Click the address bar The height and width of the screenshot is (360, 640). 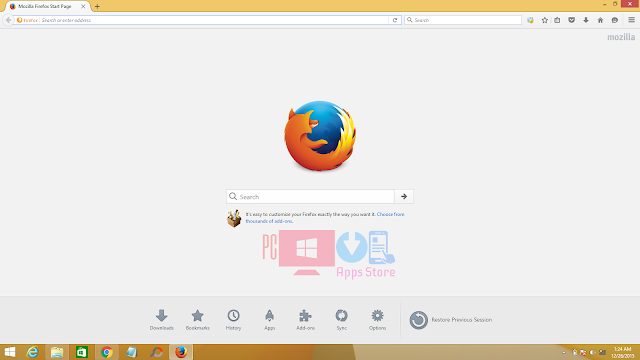click(x=214, y=20)
